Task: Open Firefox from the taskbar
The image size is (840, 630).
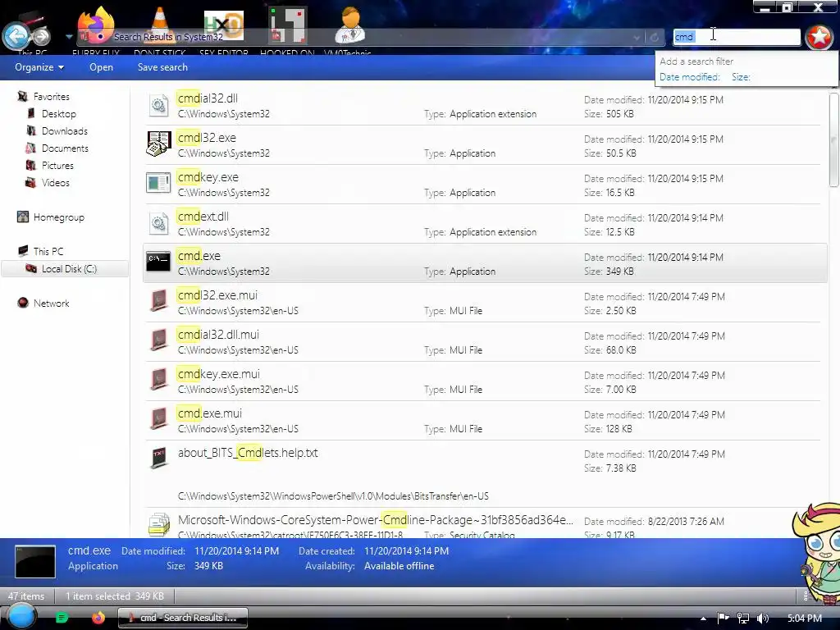Action: [98, 618]
